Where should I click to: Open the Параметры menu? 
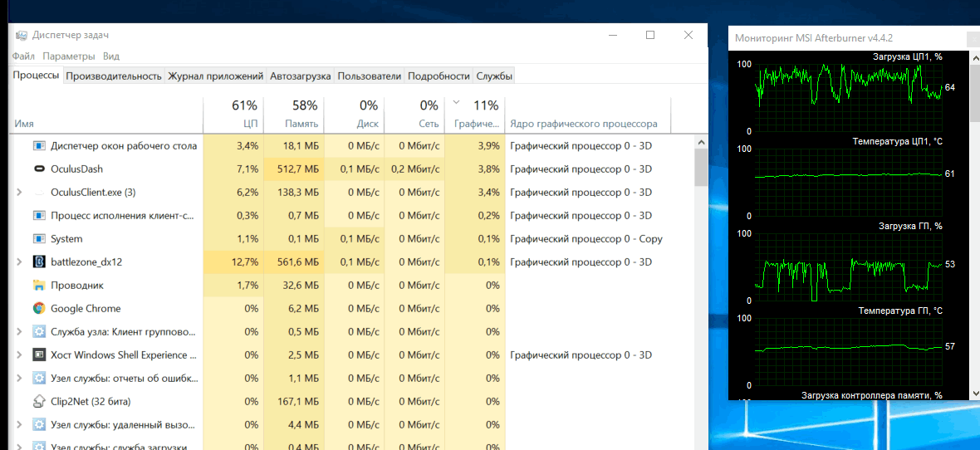click(69, 56)
